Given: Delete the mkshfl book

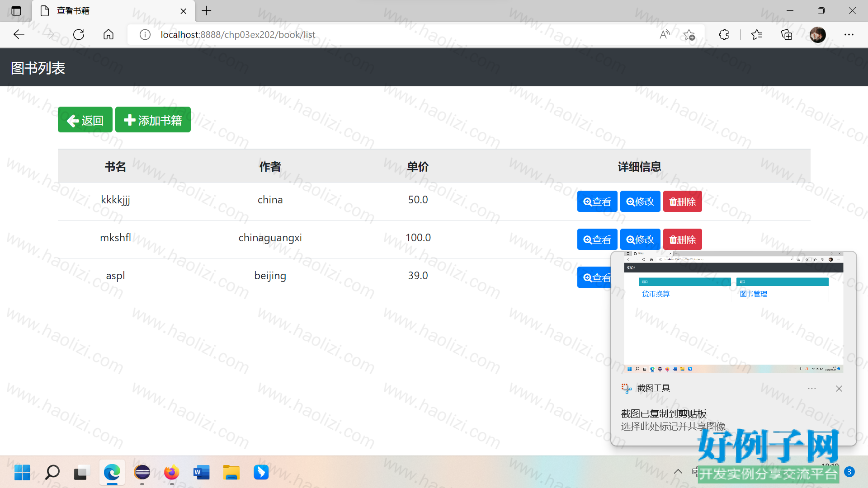Looking at the screenshot, I should pos(683,239).
